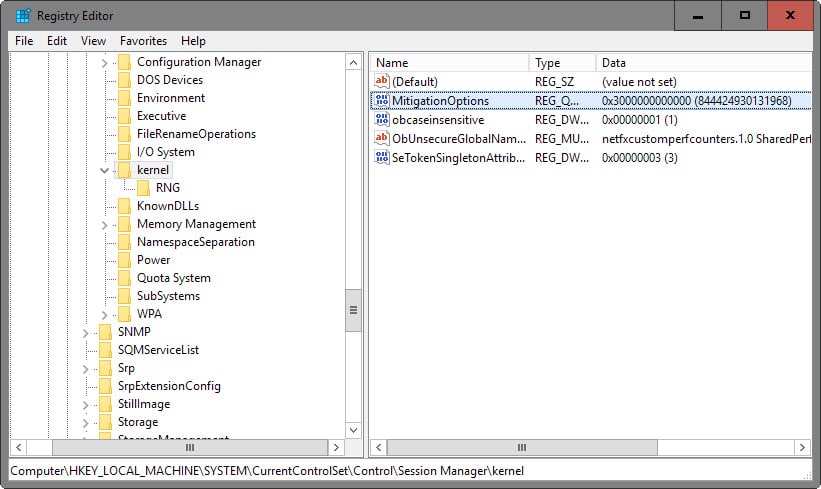Click the binary icon of obcaseinsensitive
Image resolution: width=821 pixels, height=489 pixels.
click(382, 119)
